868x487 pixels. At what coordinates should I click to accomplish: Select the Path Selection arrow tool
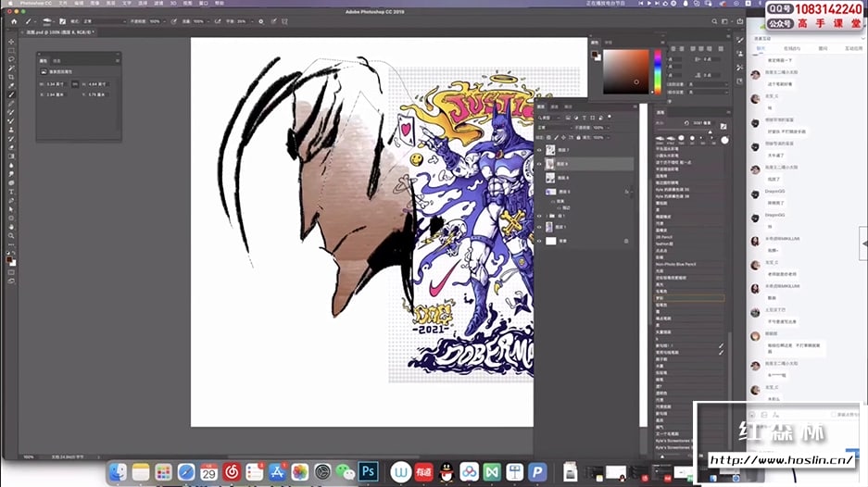click(11, 209)
